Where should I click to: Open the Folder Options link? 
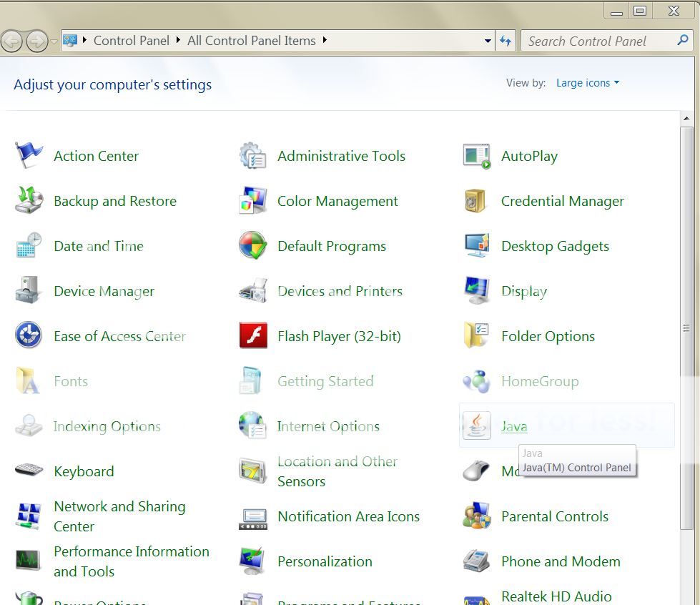[x=548, y=336]
